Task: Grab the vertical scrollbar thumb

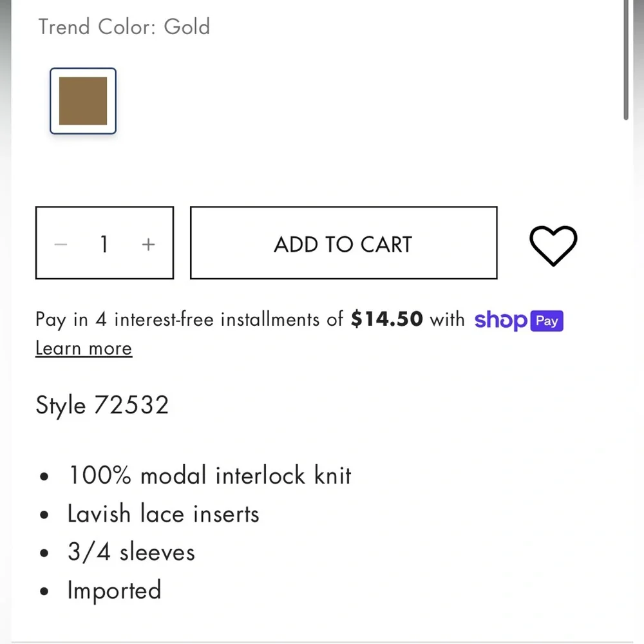Action: 626,60
